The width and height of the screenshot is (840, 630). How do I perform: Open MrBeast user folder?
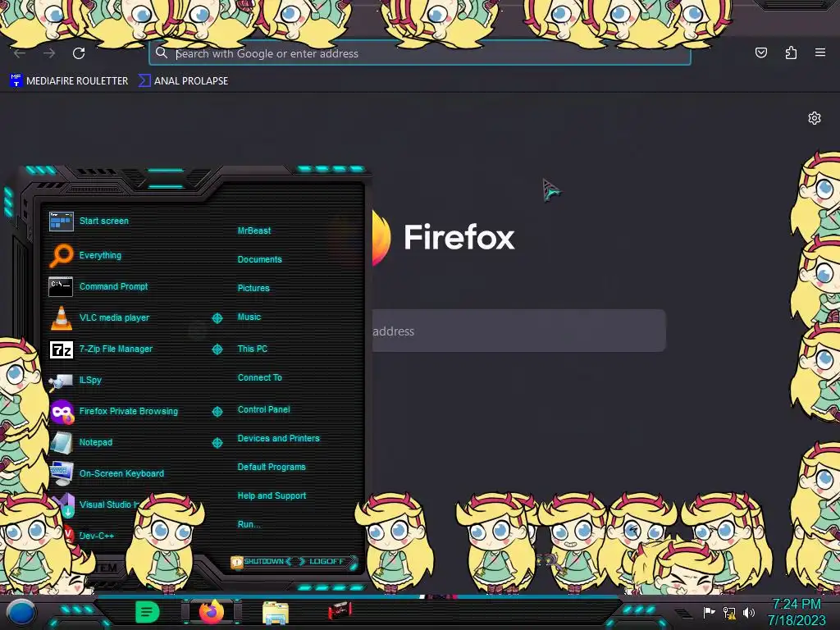coord(254,231)
